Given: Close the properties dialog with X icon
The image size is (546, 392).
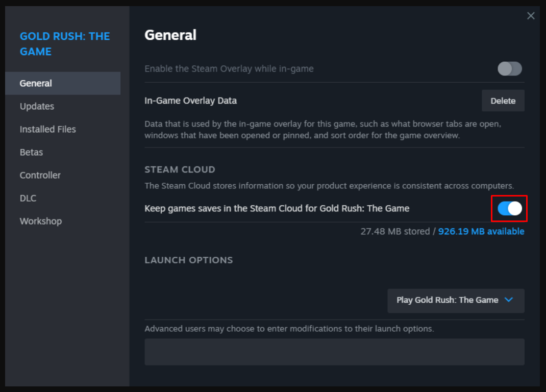Looking at the screenshot, I should (531, 16).
